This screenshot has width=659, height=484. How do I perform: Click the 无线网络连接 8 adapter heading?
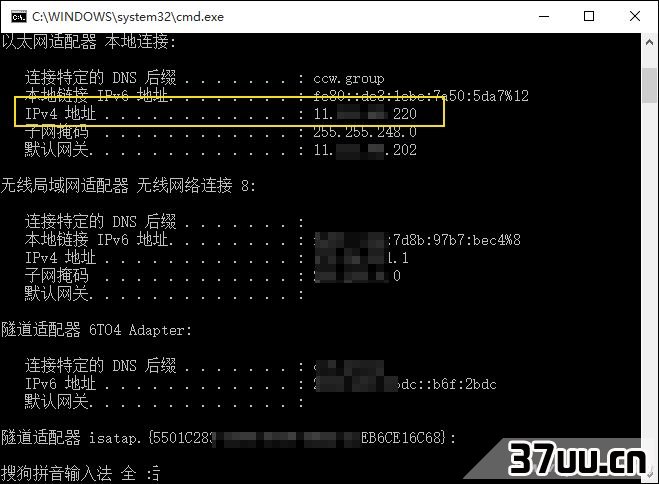coord(128,185)
